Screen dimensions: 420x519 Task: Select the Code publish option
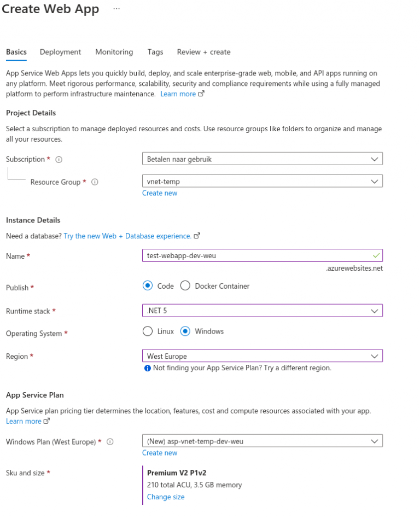pos(147,286)
